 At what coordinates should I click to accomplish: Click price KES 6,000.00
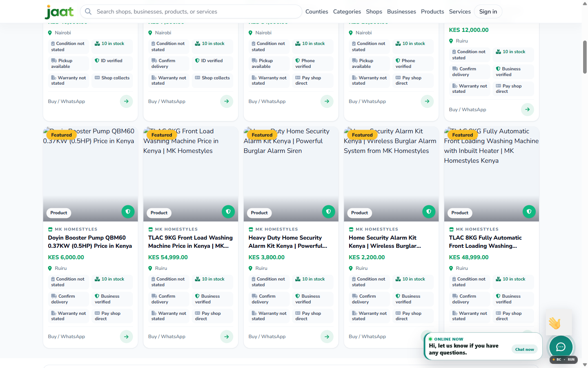66,257
